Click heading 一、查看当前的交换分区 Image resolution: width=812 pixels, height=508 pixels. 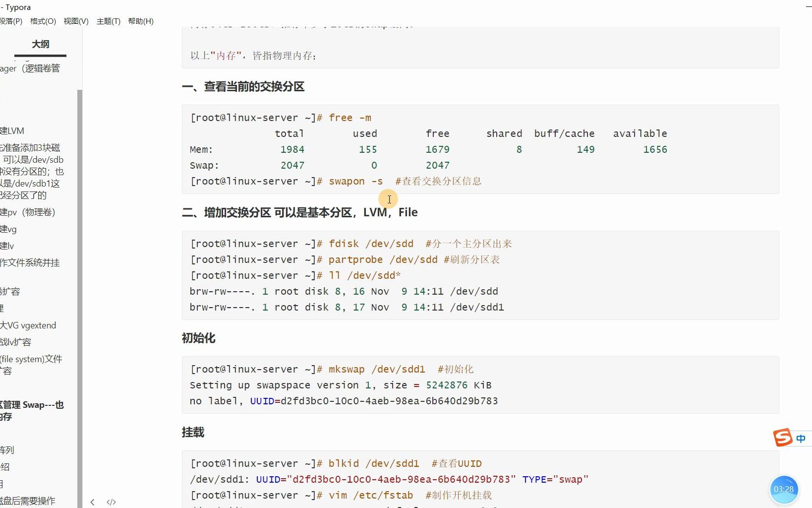click(243, 86)
